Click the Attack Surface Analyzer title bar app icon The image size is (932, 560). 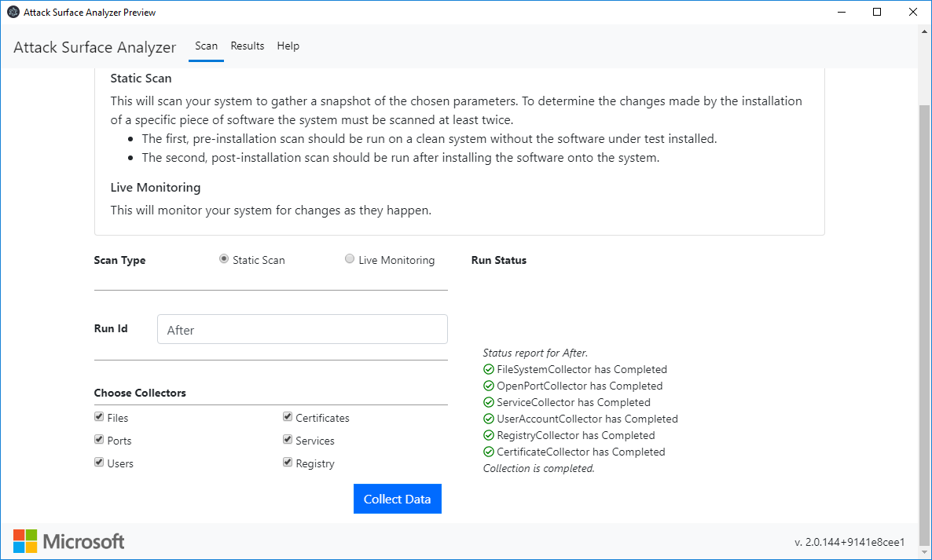tap(13, 12)
